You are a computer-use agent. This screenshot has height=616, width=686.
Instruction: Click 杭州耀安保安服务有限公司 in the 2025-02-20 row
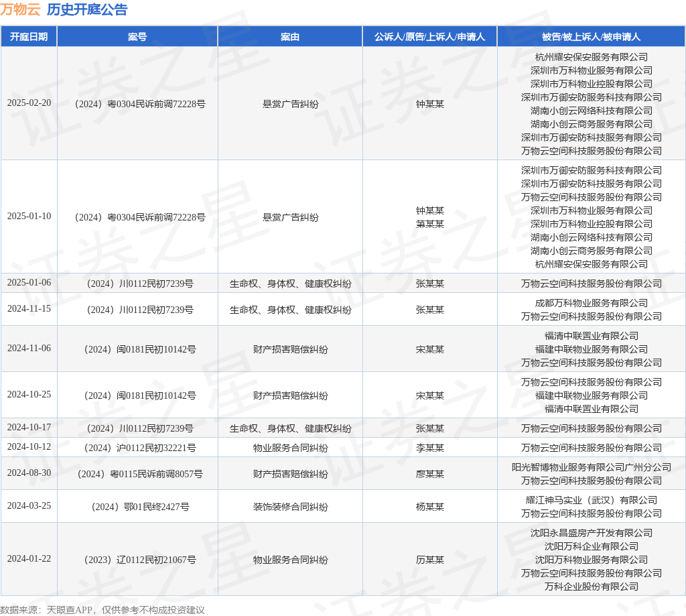[x=592, y=57]
